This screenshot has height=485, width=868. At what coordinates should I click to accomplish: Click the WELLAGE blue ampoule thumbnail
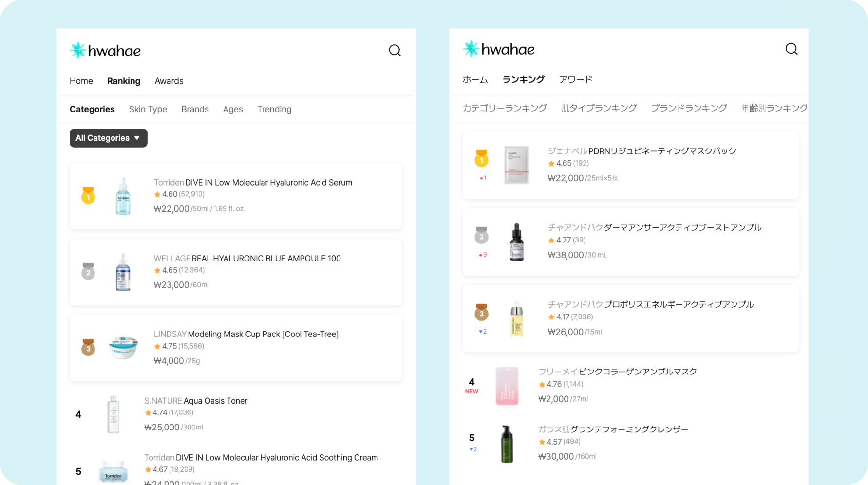click(123, 272)
